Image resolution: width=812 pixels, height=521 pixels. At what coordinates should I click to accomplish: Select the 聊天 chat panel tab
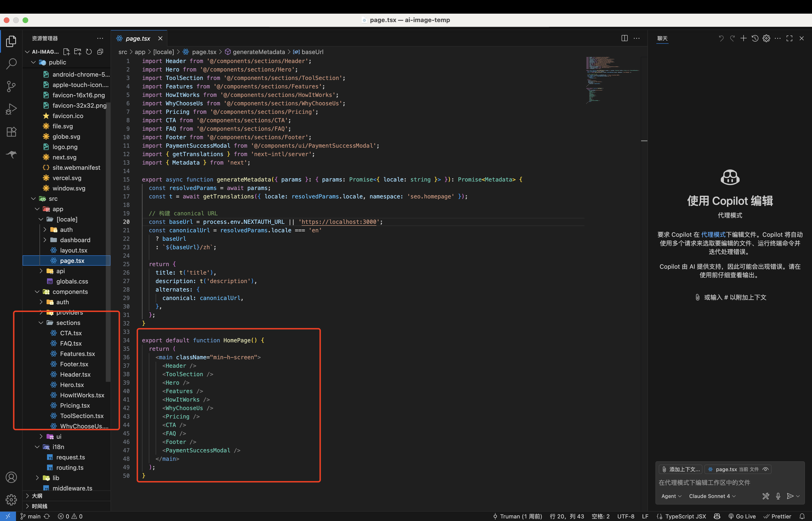pos(662,38)
